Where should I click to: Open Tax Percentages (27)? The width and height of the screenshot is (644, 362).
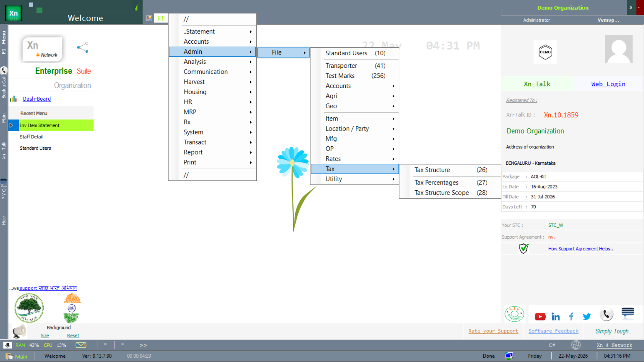450,183
